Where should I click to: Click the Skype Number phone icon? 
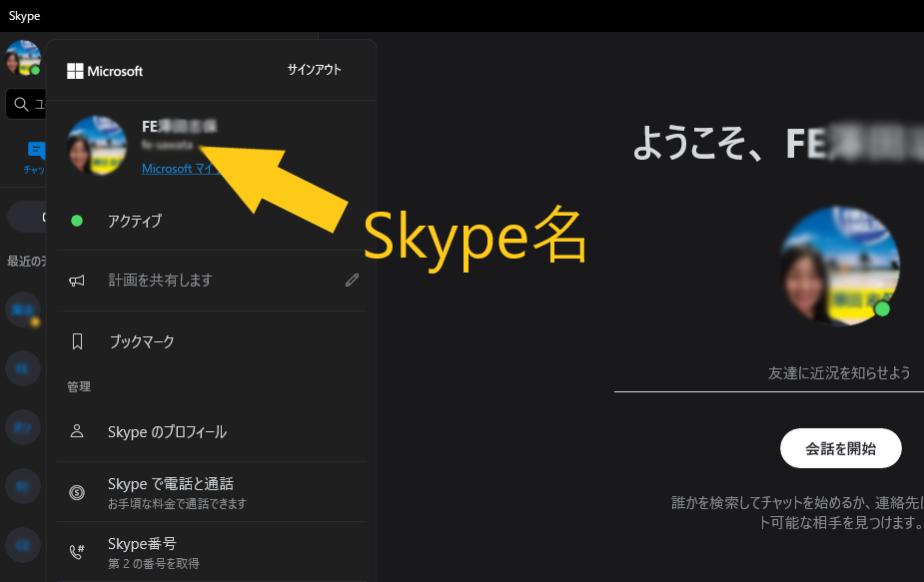point(77,552)
